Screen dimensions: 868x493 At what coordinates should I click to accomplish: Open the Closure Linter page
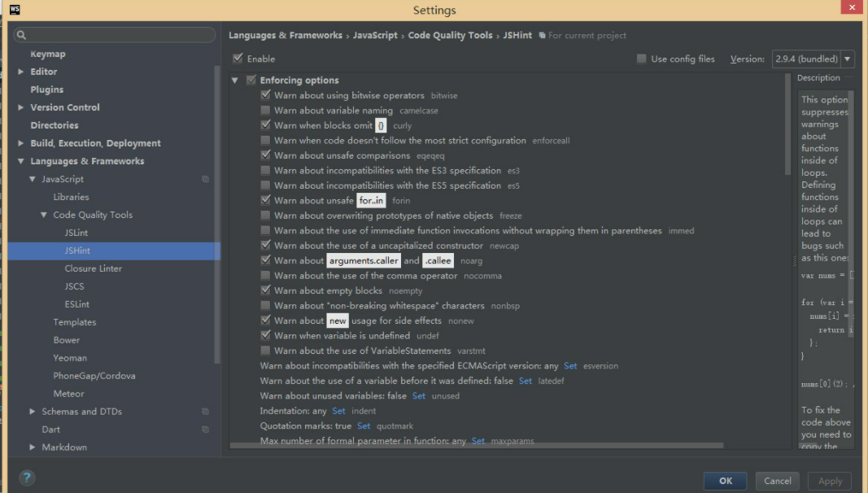tap(93, 268)
